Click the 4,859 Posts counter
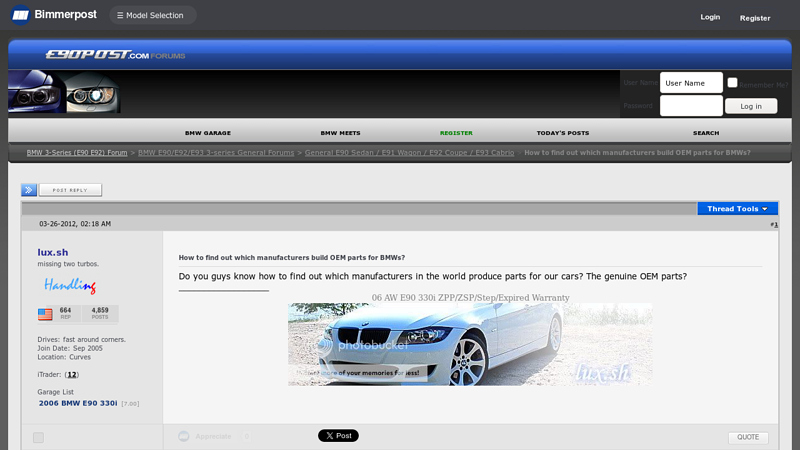The height and width of the screenshot is (450, 800). (x=100, y=313)
